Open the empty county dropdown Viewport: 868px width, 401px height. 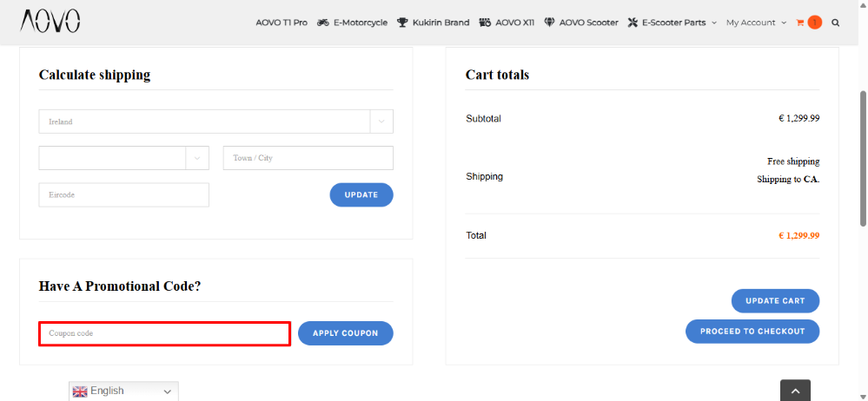point(124,158)
